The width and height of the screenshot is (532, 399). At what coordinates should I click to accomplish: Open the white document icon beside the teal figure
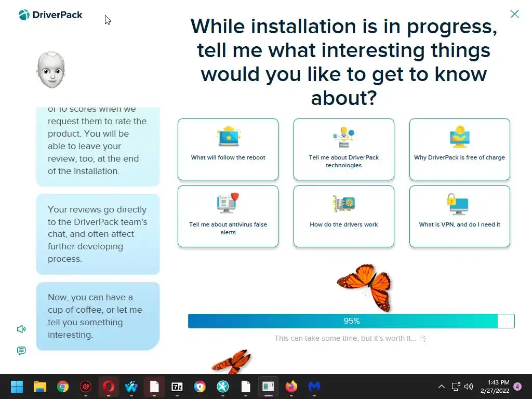[x=246, y=387]
